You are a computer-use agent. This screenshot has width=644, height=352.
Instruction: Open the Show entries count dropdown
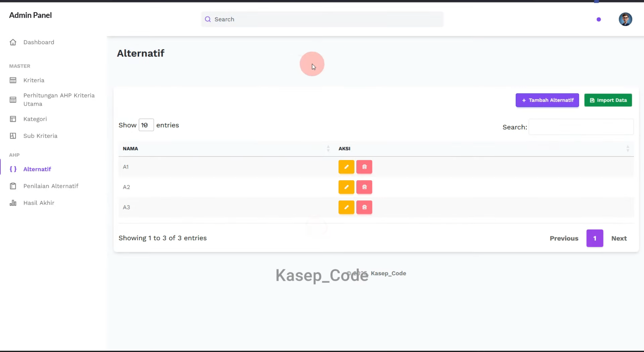(x=146, y=125)
